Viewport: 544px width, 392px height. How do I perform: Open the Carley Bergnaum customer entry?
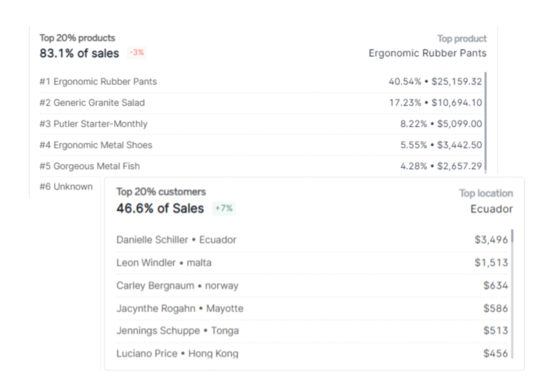pos(177,285)
